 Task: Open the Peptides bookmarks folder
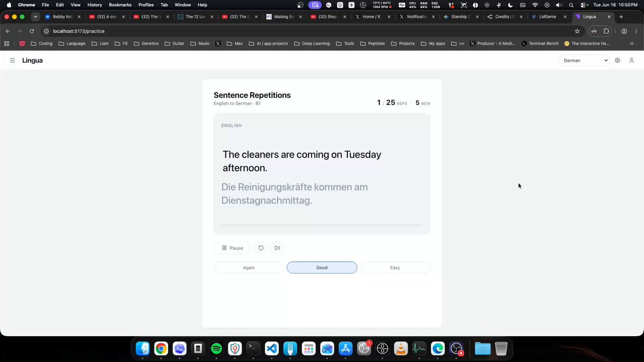372,43
